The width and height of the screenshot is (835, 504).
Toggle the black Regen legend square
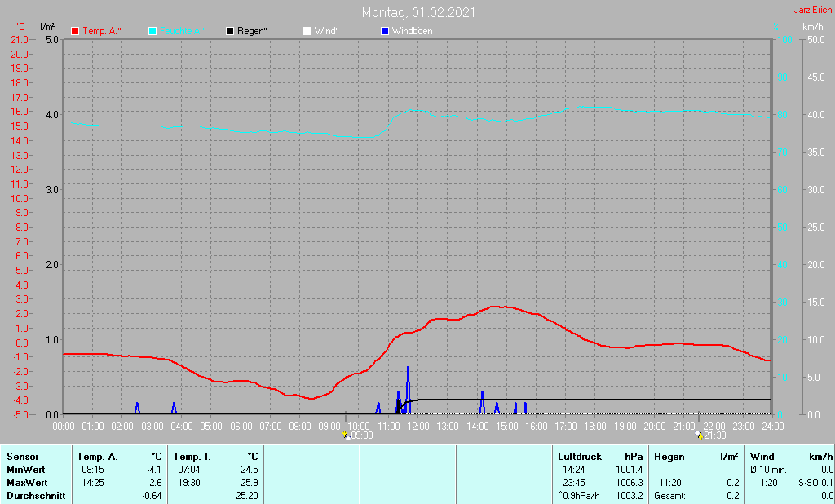coord(230,32)
